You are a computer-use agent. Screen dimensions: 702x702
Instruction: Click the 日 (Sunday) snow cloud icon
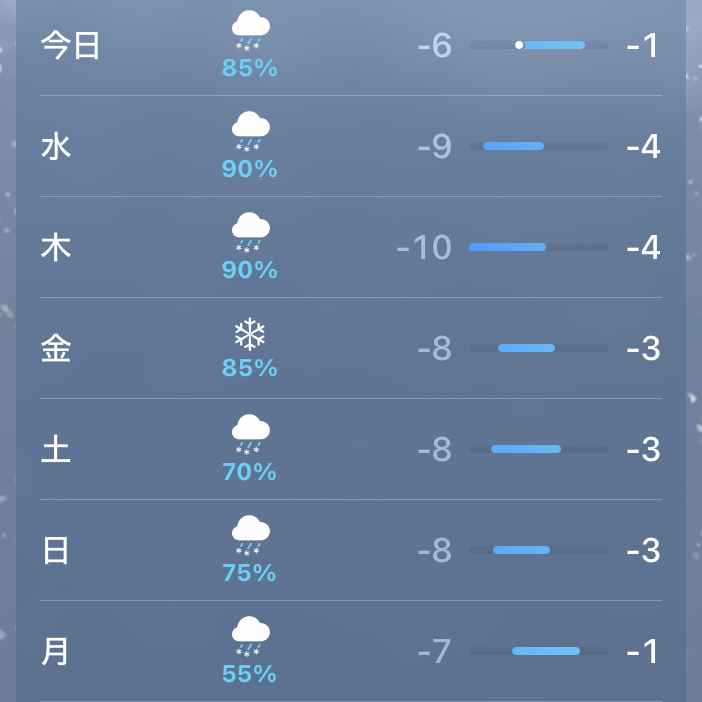[250, 534]
